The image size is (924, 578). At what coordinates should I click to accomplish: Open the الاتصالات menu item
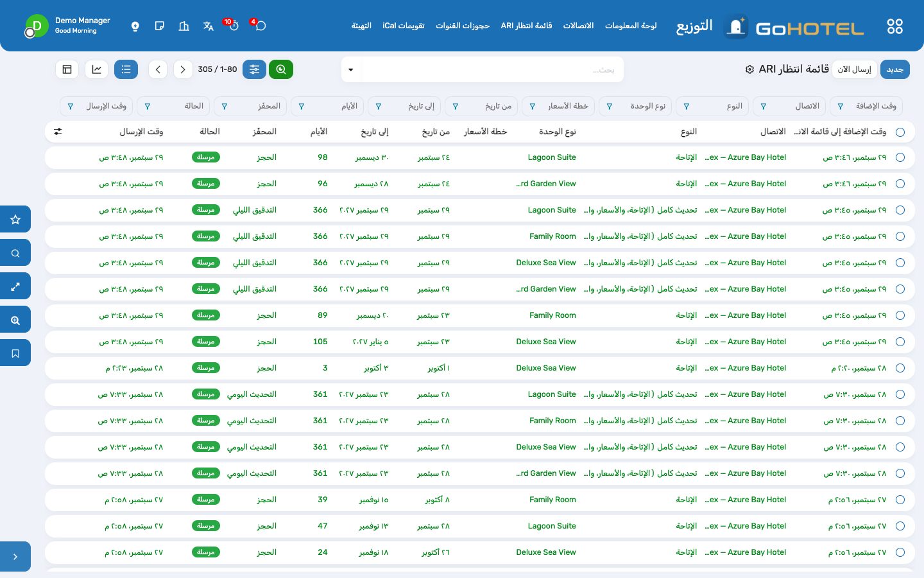click(578, 26)
